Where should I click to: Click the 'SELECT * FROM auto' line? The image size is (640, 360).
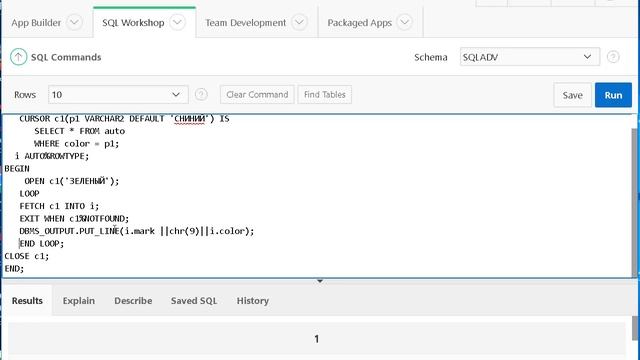tap(80, 131)
